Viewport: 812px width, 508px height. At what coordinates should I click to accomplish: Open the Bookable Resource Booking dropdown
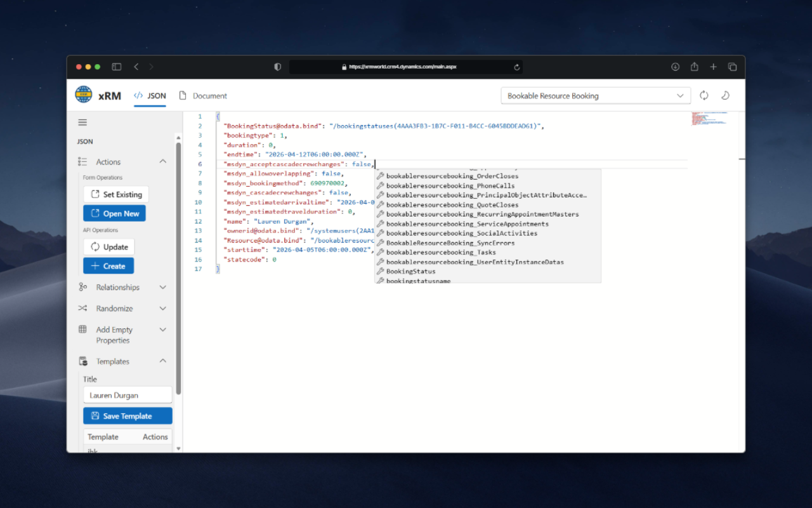[596, 96]
